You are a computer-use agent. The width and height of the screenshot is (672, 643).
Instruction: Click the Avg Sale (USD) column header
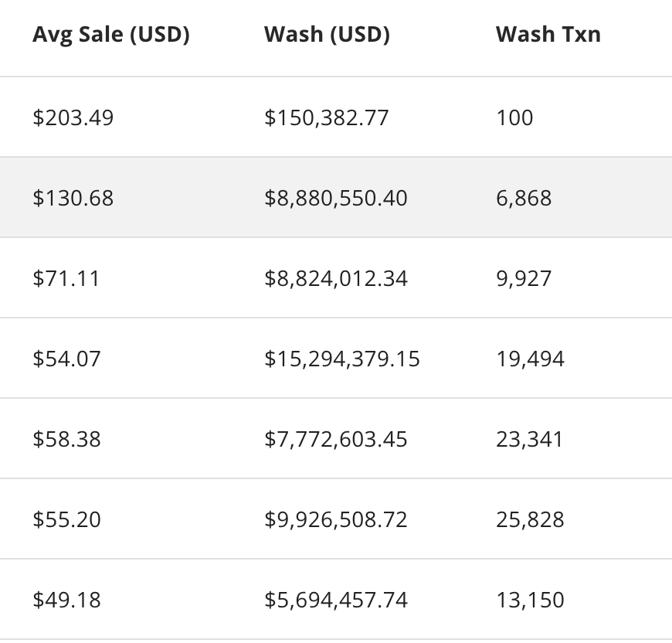point(111,35)
